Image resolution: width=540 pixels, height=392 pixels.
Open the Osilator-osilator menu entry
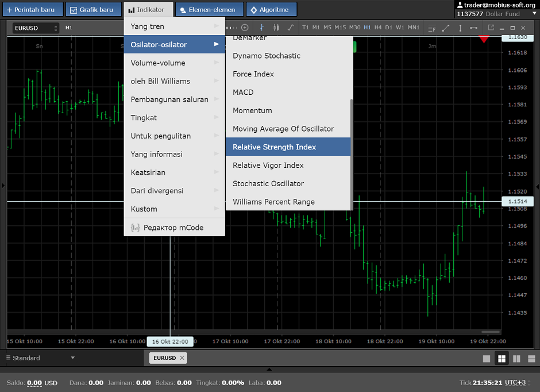click(x=174, y=44)
